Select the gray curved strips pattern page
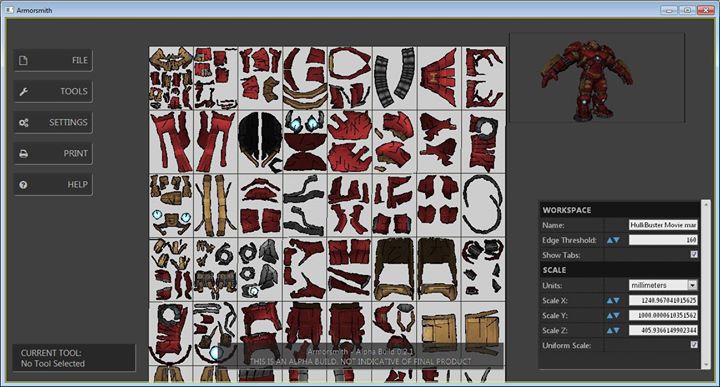This screenshot has width=720, height=387. pos(395,78)
